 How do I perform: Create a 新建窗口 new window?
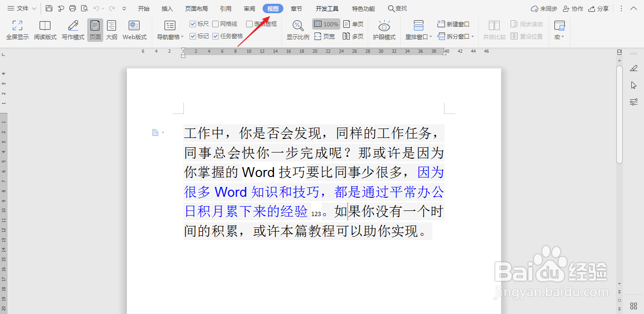click(x=453, y=24)
